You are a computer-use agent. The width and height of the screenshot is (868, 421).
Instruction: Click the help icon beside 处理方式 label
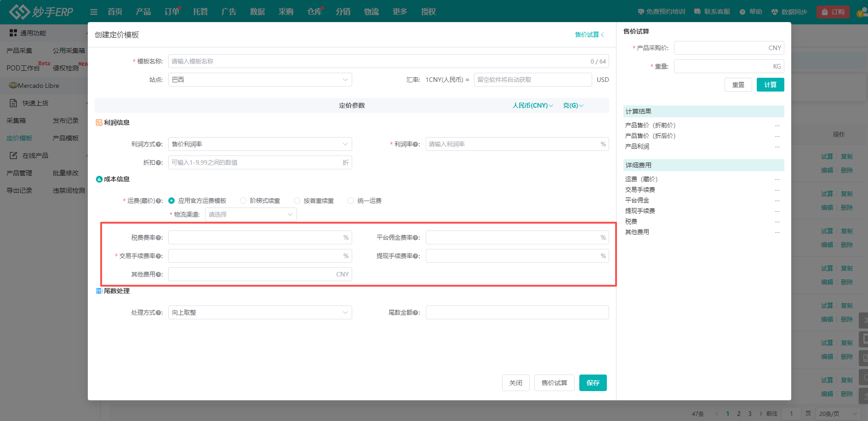[x=159, y=313]
